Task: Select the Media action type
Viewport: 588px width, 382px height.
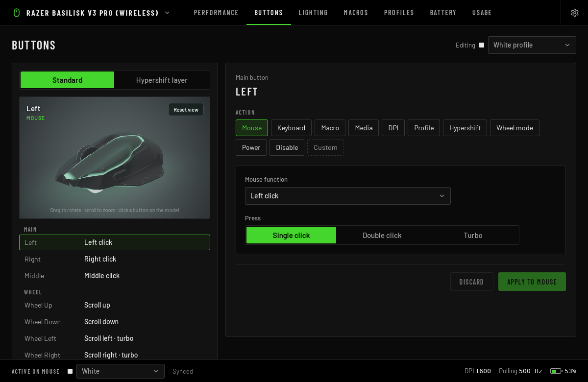Action: (x=364, y=128)
